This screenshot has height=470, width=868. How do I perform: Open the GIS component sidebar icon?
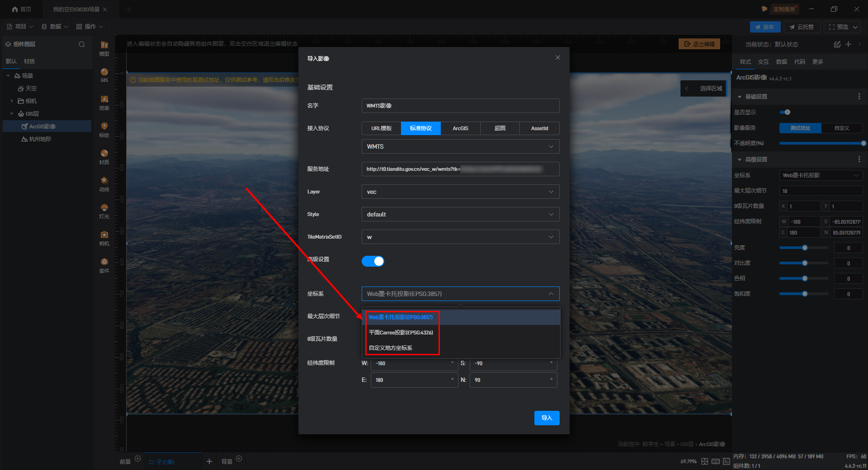[104, 75]
